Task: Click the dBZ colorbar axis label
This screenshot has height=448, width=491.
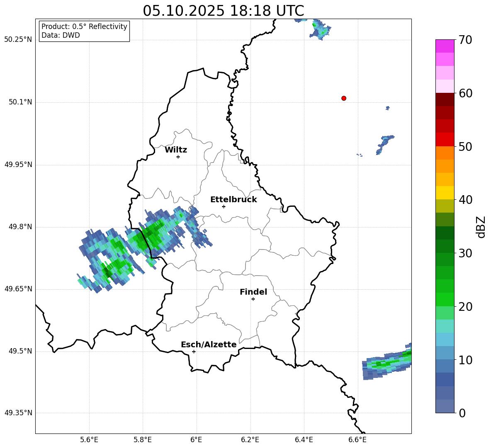Action: pos(481,227)
